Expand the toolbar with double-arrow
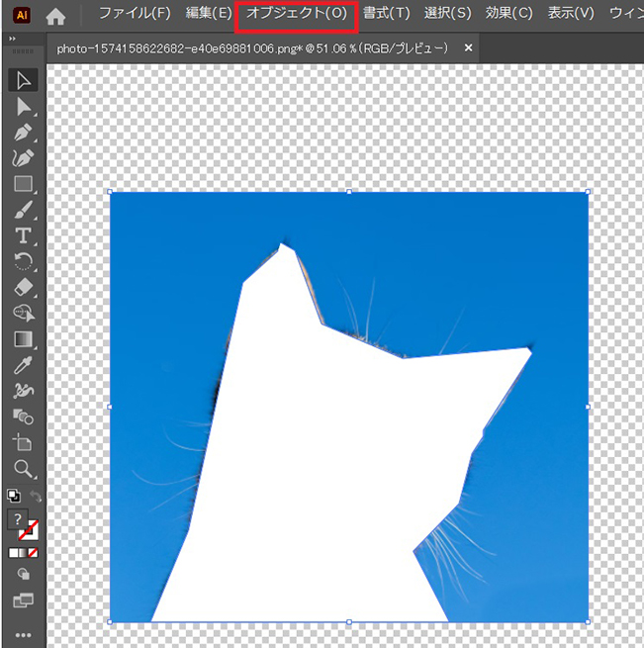Viewport: 644px width, 648px height. (x=12, y=38)
